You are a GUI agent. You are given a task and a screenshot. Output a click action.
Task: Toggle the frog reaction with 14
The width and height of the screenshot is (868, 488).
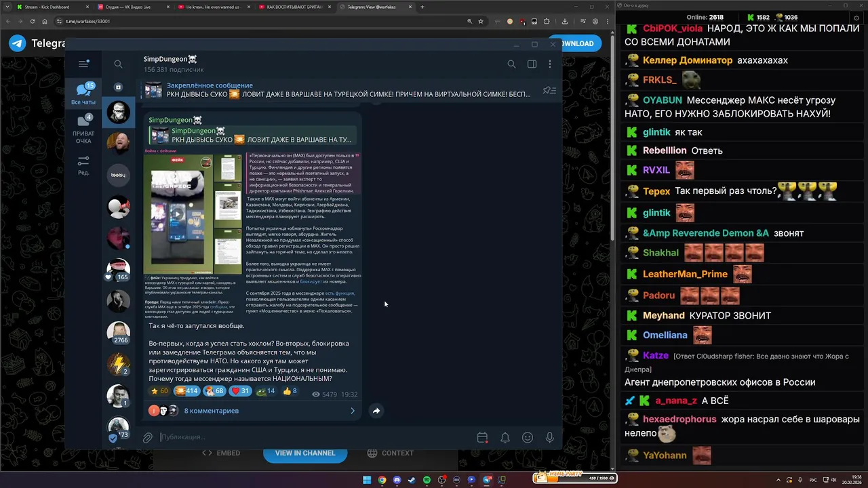(x=266, y=391)
